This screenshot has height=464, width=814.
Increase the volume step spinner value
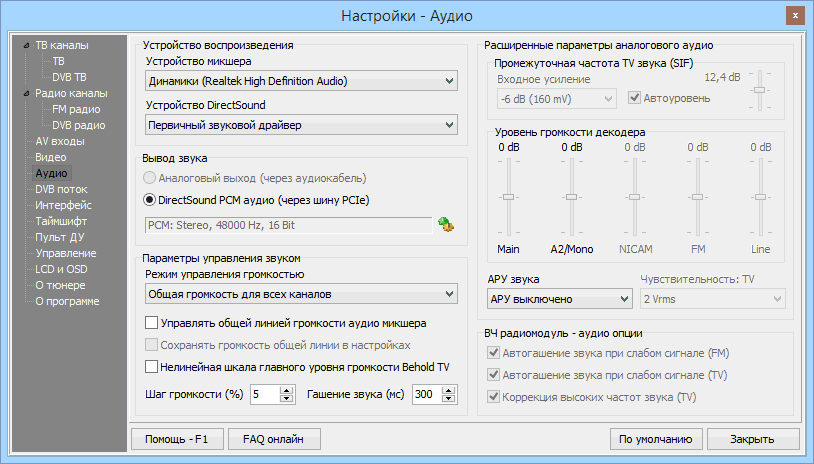point(289,390)
